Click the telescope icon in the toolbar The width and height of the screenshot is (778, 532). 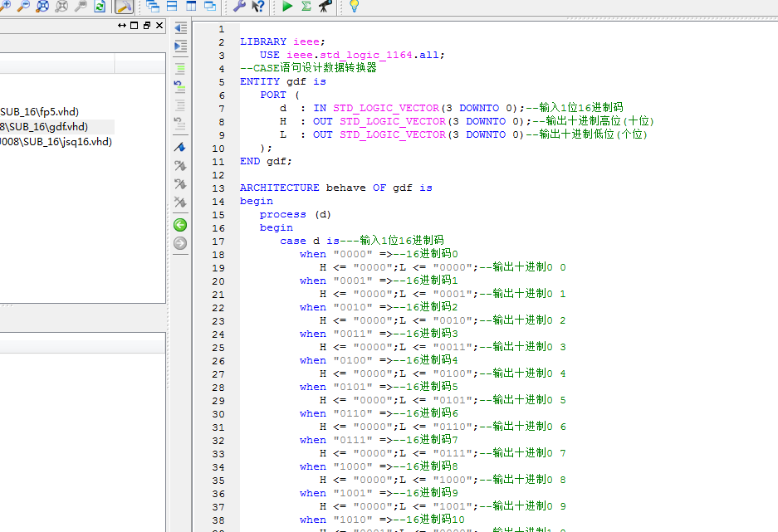(325, 6)
